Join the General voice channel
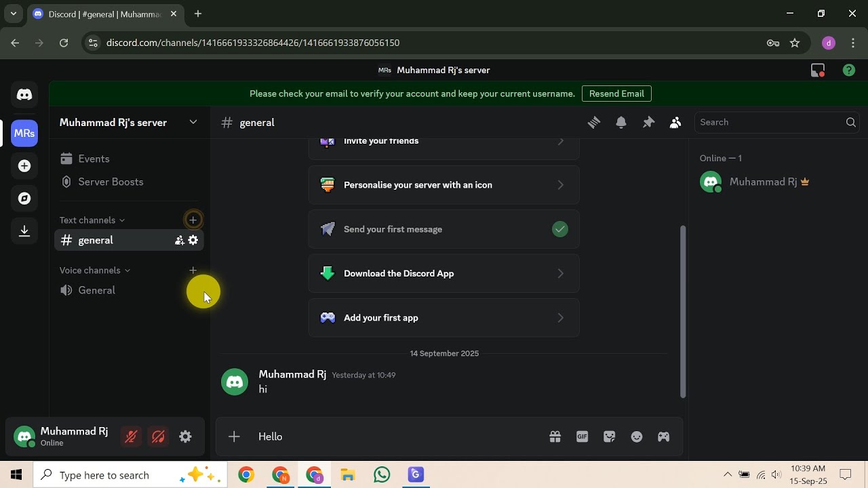The image size is (868, 488). point(129,290)
